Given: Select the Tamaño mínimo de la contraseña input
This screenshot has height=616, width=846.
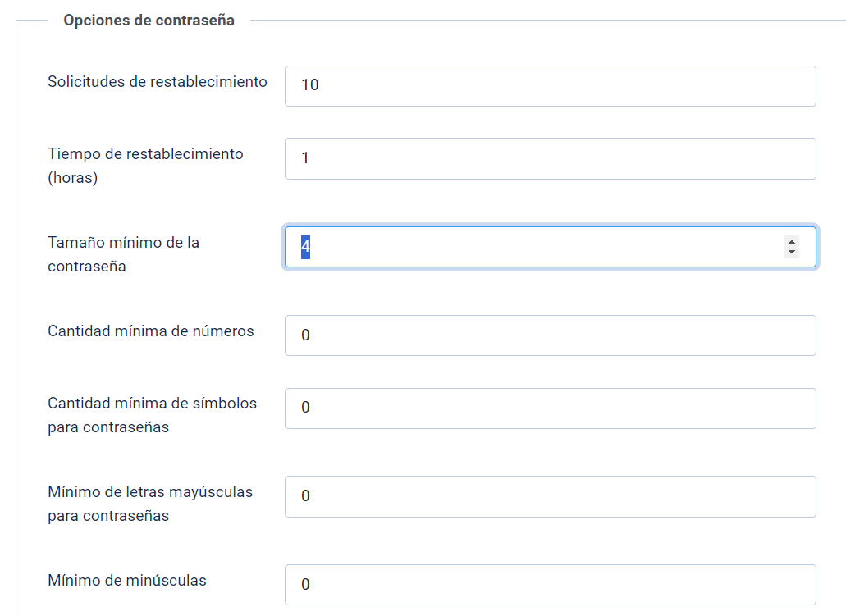Looking at the screenshot, I should (551, 247).
